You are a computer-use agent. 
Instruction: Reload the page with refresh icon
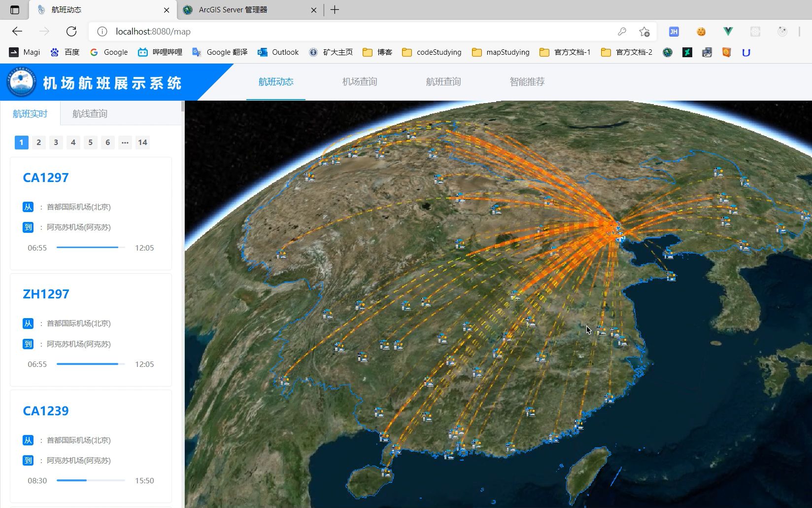point(71,32)
